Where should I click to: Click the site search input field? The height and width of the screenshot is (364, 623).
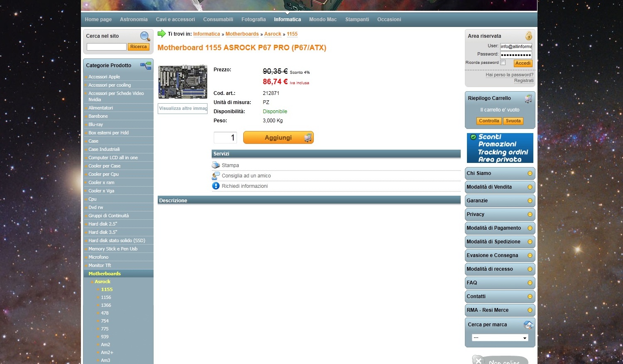[106, 47]
